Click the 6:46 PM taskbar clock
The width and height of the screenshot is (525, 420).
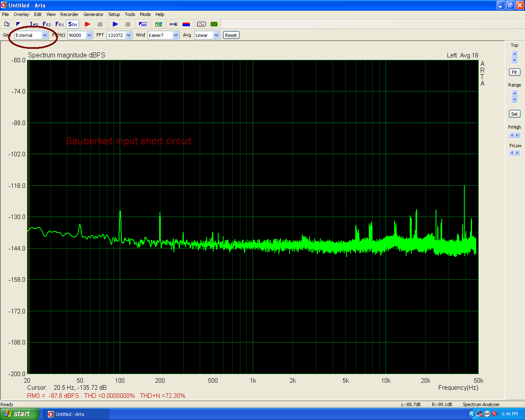(510, 414)
